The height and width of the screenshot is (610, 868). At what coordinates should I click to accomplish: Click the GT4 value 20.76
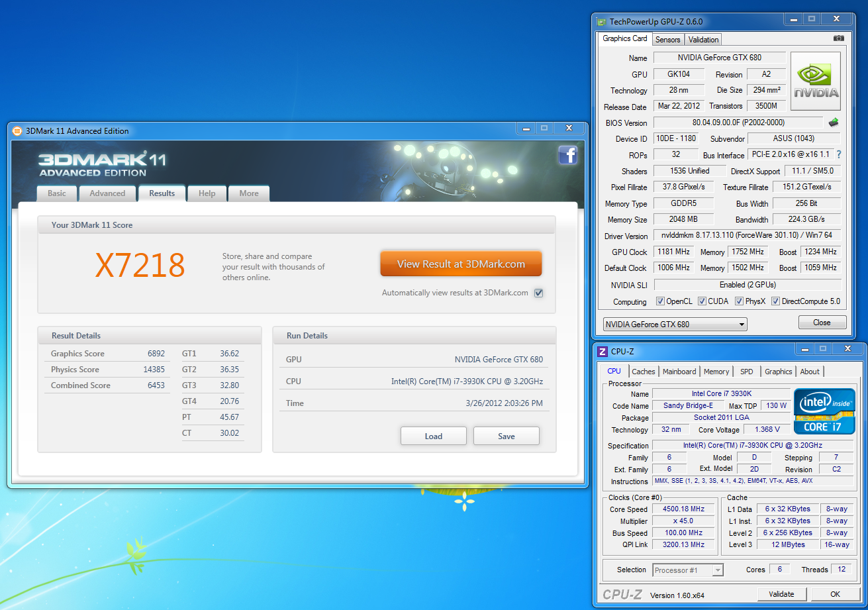pyautogui.click(x=230, y=401)
